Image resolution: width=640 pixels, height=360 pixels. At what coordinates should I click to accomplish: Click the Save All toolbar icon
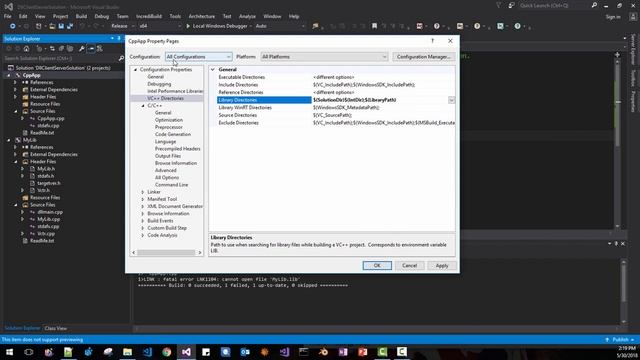(x=70, y=26)
